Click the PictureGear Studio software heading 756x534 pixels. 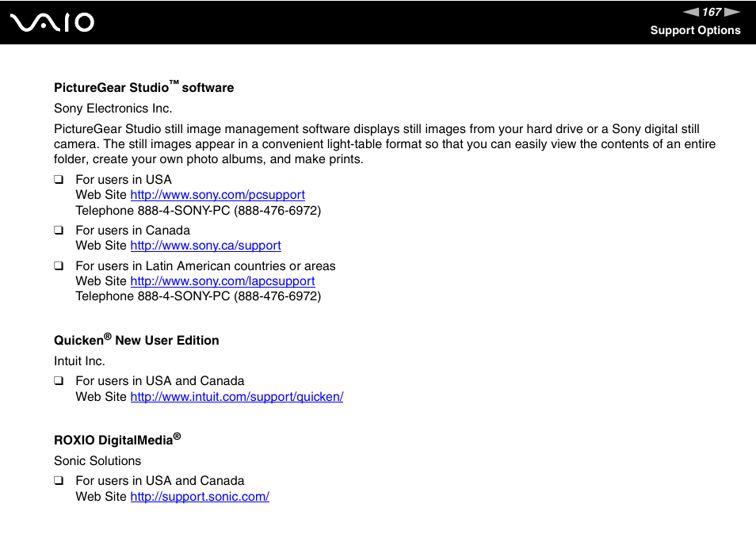tap(143, 87)
